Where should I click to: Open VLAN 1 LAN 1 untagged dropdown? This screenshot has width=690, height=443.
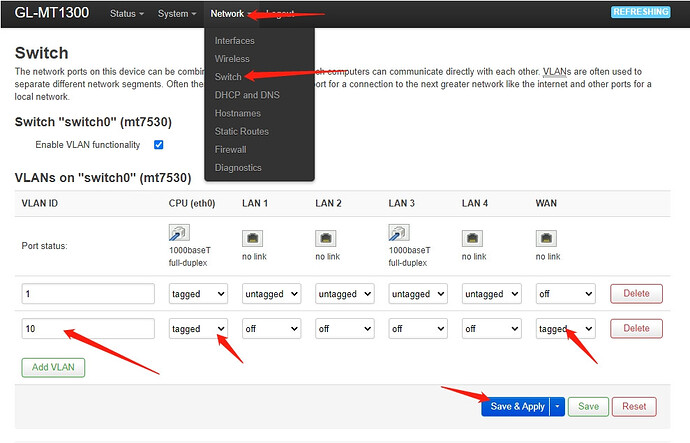tap(271, 294)
